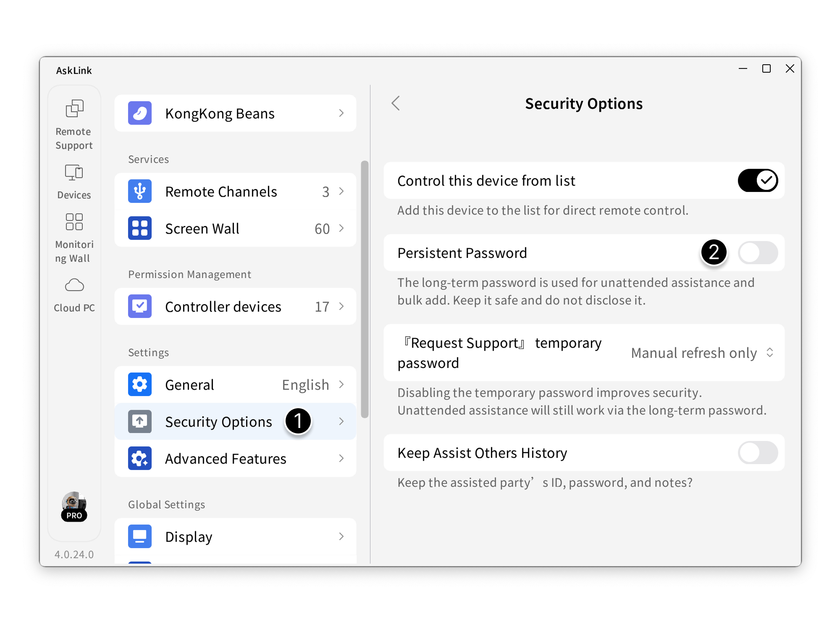This screenshot has height=630, width=840.
Task: Turn on Keep Assist Others History
Action: pos(758,453)
